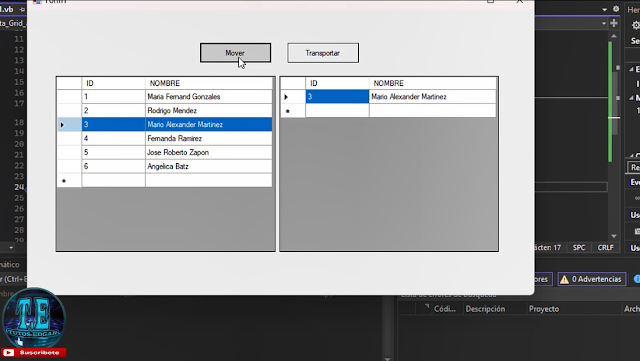Click row header arrow in right grid

293,97
